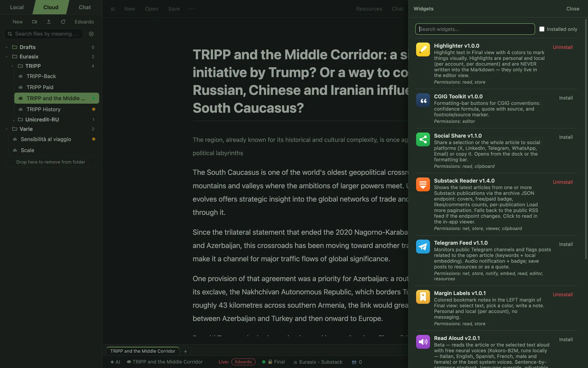Collapse the Varie folder

coord(7,129)
